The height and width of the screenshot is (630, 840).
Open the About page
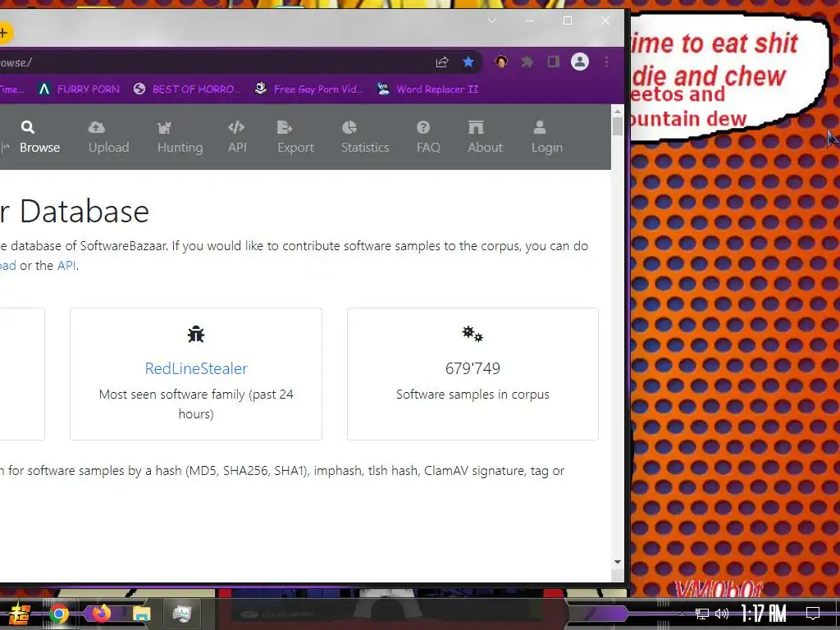pyautogui.click(x=486, y=137)
